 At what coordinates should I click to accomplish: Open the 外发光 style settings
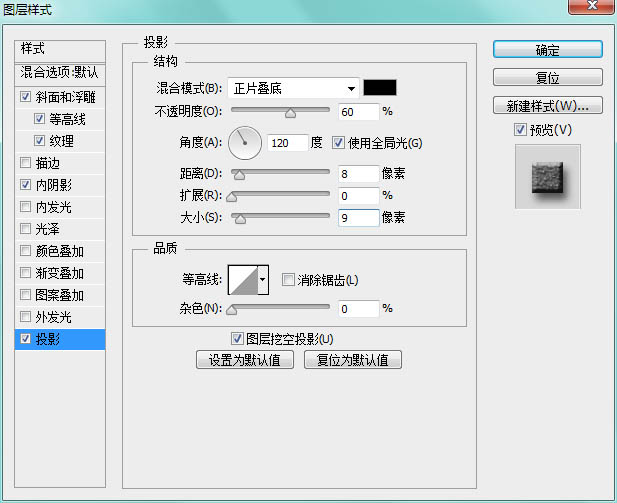tap(54, 316)
